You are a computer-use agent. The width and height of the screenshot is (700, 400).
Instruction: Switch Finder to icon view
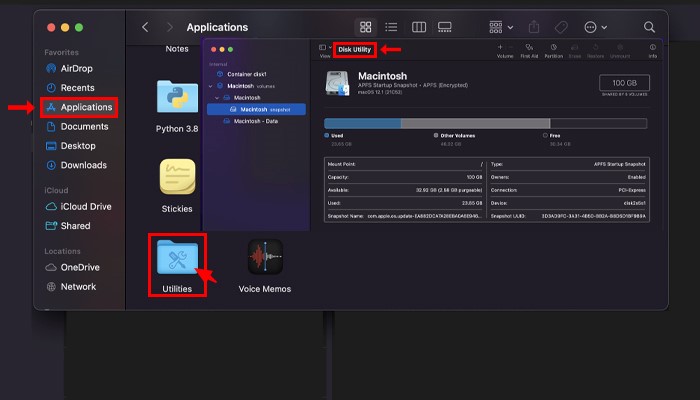366,27
